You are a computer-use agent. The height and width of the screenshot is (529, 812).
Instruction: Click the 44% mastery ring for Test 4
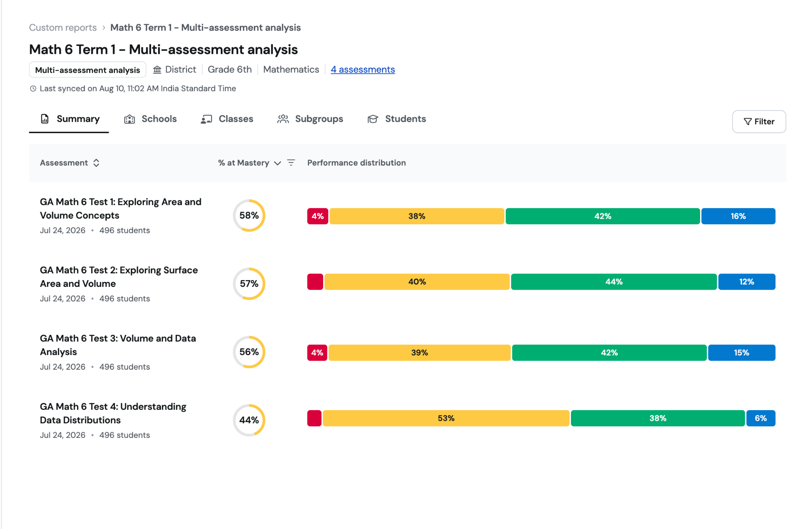coord(249,420)
